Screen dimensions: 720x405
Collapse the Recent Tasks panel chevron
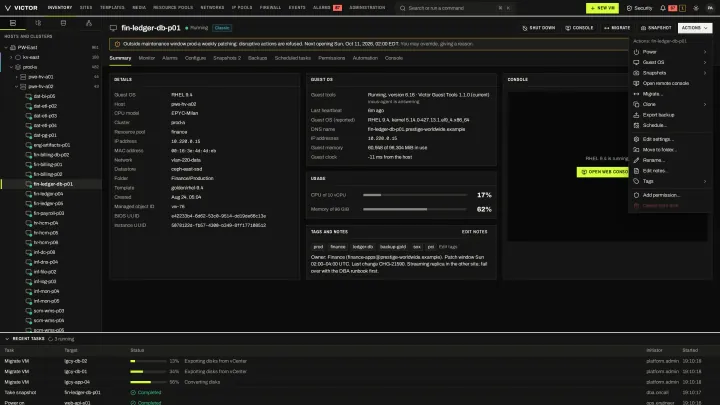[x=7, y=339]
